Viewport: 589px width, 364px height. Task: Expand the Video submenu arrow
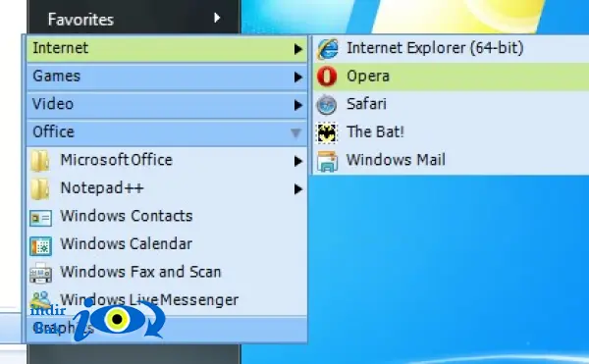coord(297,105)
